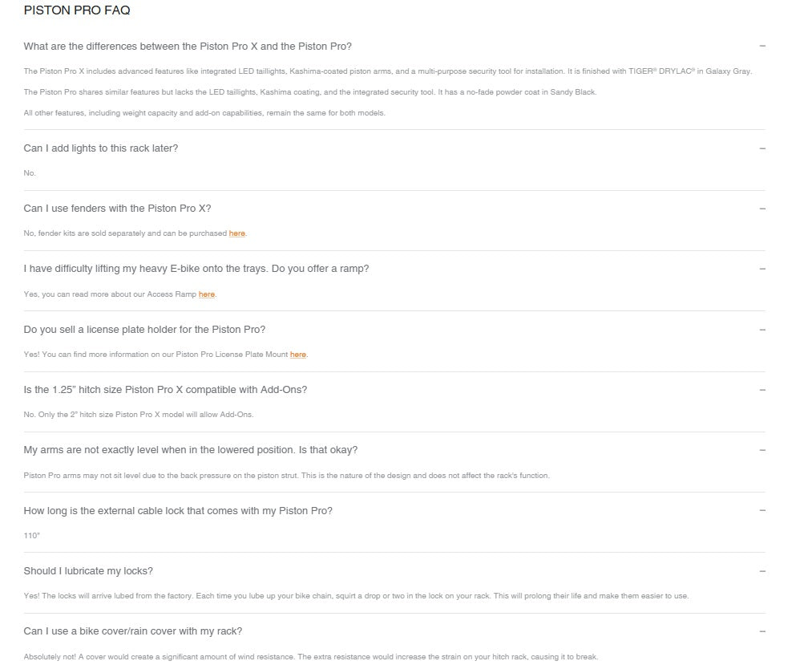812x665 pixels.
Task: Click the question text "Should I lubricate my locks?"
Action: coord(88,571)
